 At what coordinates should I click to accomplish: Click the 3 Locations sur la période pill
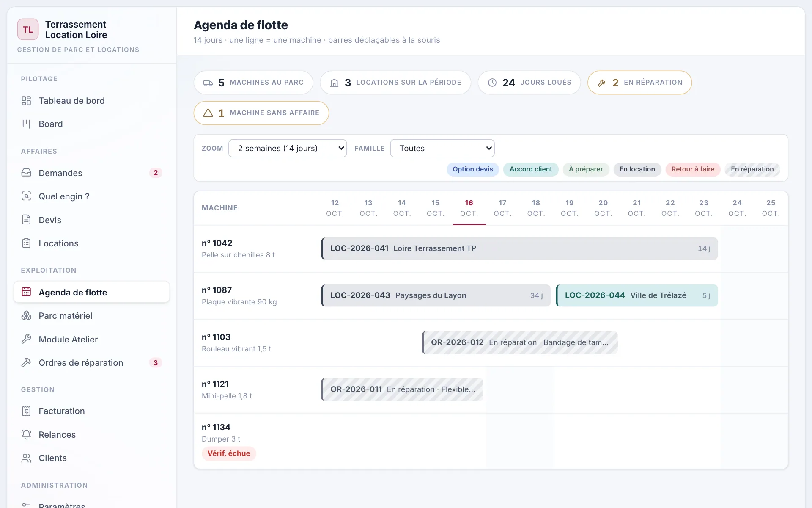click(395, 83)
